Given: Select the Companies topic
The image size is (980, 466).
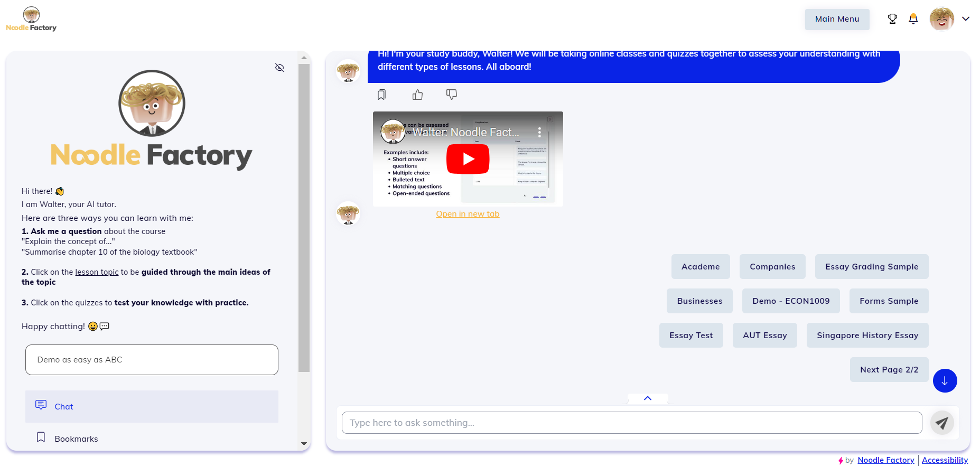Looking at the screenshot, I should [x=772, y=267].
